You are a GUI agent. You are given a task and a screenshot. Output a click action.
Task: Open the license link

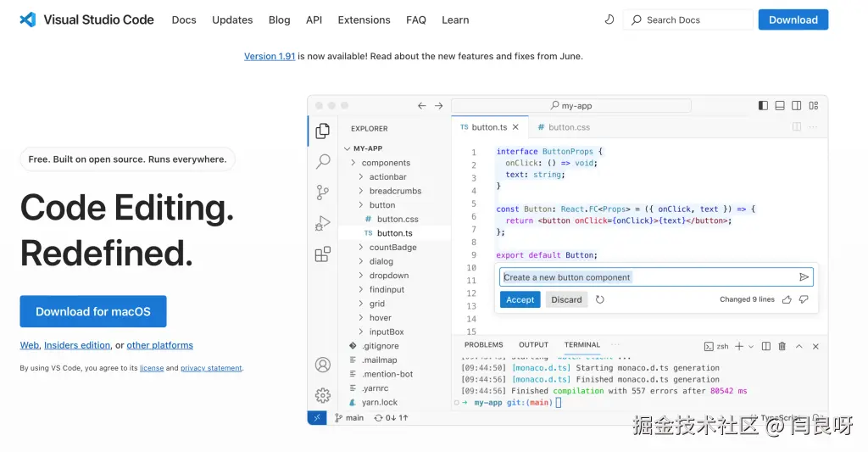152,368
